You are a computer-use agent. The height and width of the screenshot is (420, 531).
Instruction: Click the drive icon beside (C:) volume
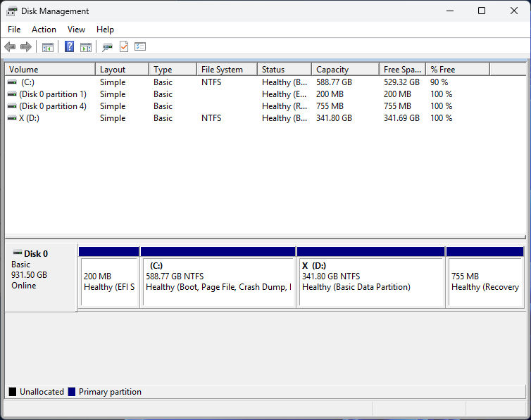12,82
